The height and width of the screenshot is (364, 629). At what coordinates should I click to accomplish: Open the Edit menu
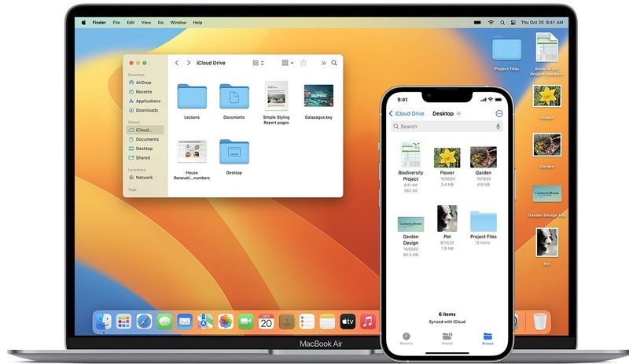[131, 23]
